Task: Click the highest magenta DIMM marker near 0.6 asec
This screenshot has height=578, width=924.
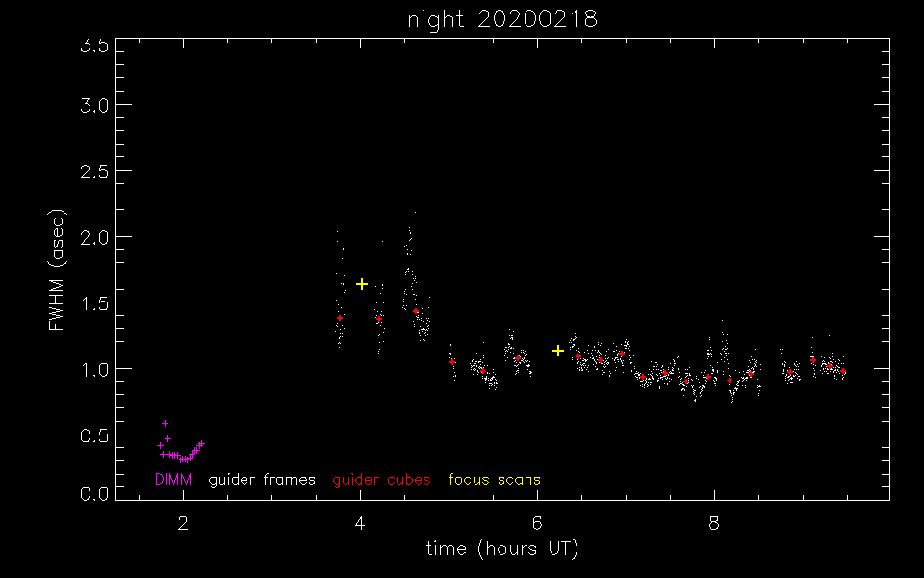Action: tap(165, 424)
